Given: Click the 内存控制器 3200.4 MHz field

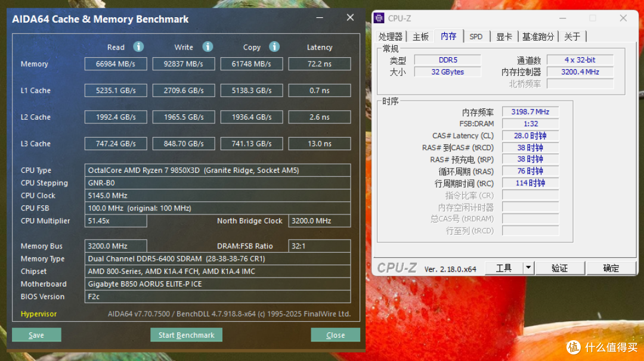Looking at the screenshot, I should pos(580,72).
